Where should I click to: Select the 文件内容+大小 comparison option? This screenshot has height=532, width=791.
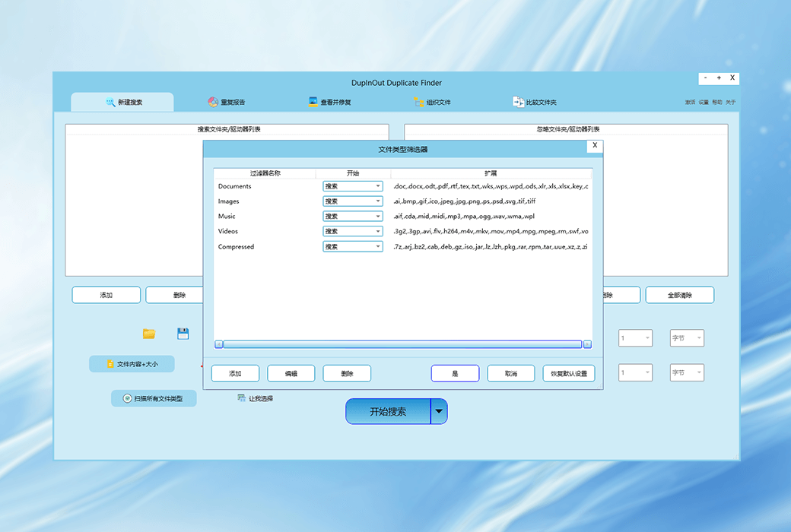click(x=132, y=364)
